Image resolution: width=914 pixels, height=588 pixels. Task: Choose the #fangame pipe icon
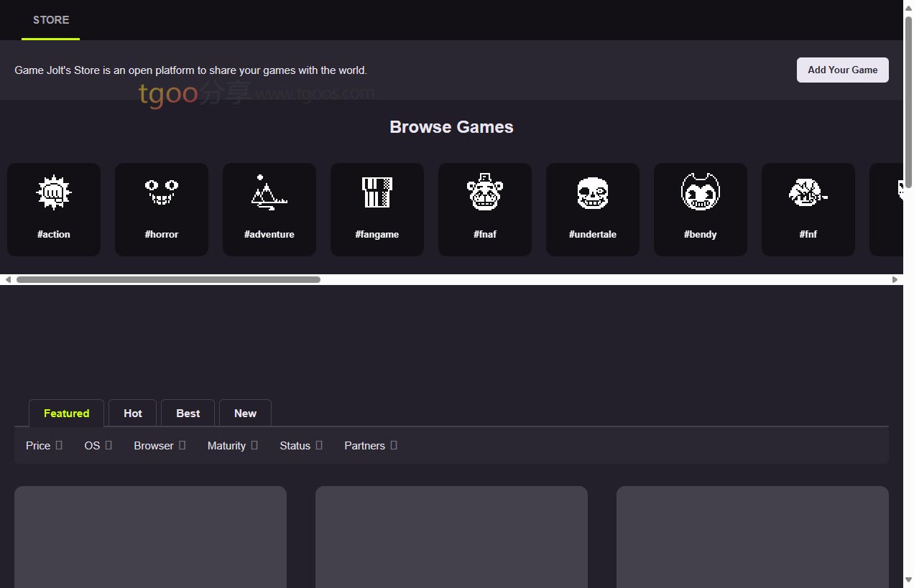click(x=377, y=193)
